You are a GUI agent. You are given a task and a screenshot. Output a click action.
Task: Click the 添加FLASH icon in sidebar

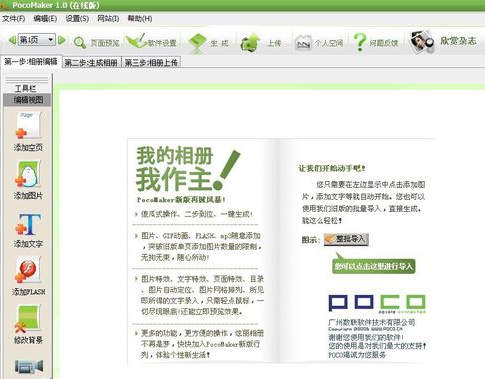pyautogui.click(x=28, y=270)
